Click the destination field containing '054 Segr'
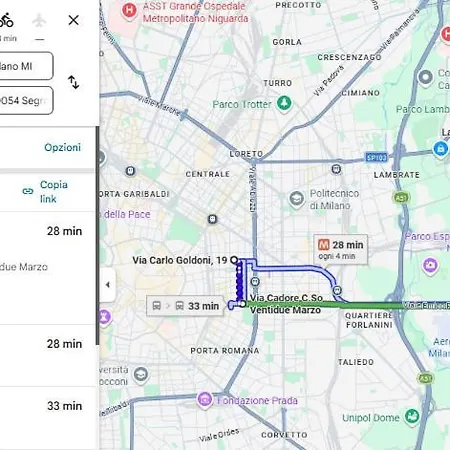This screenshot has width=450, height=450. tap(26, 100)
